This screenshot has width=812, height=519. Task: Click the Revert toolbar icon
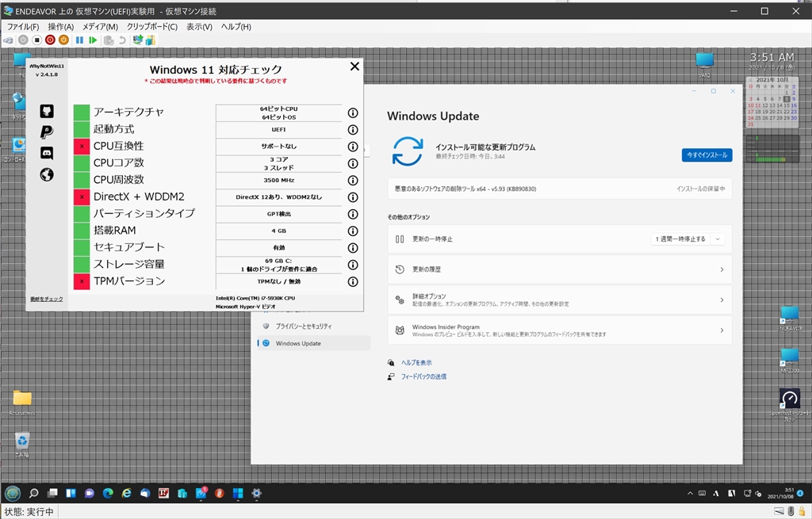pyautogui.click(x=122, y=40)
